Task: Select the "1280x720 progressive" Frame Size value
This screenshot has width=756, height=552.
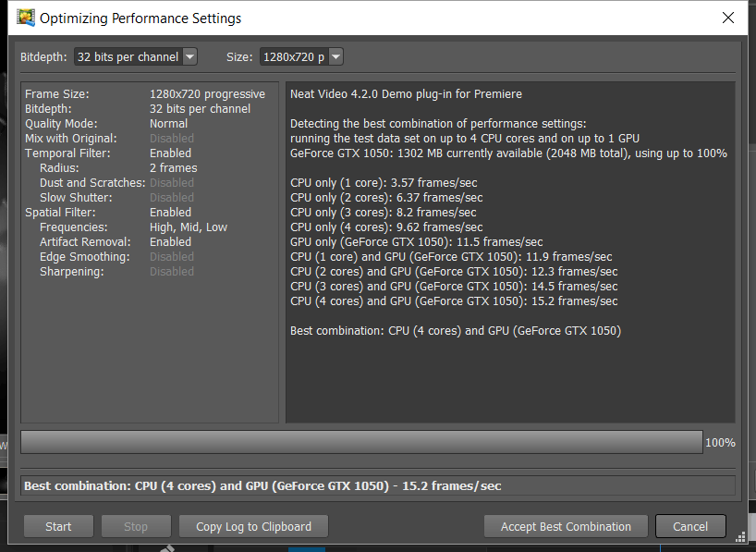Action: click(x=207, y=94)
